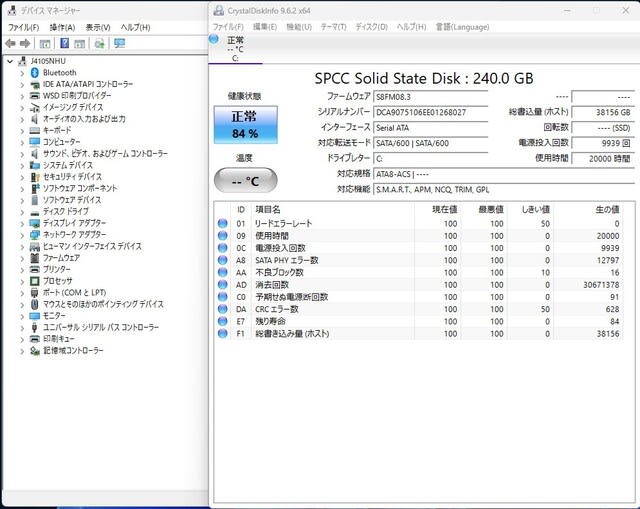Expand the 印刷キュー category
Viewport: 640px width, 509px height.
(22, 339)
